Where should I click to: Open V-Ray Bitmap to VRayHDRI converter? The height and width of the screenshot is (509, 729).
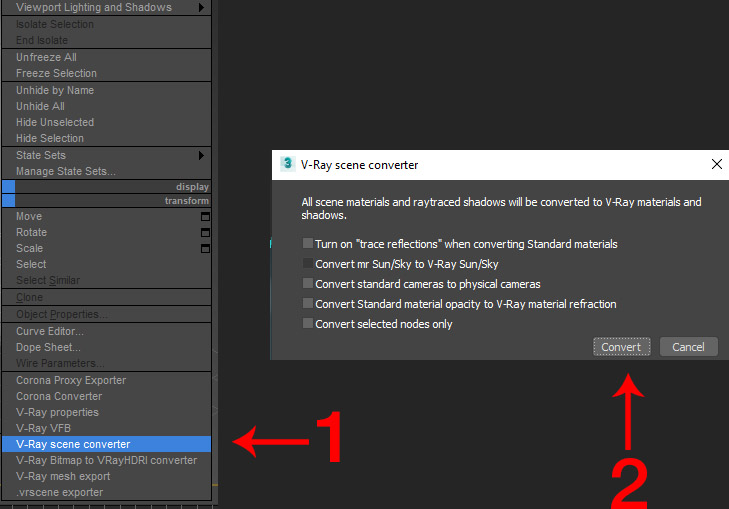pyautogui.click(x=106, y=460)
